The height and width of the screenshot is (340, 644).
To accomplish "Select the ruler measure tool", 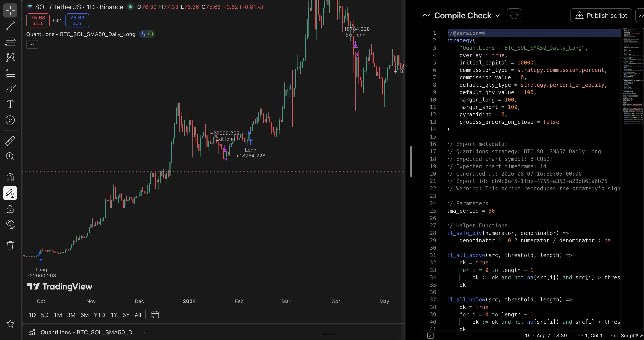I will click(10, 141).
